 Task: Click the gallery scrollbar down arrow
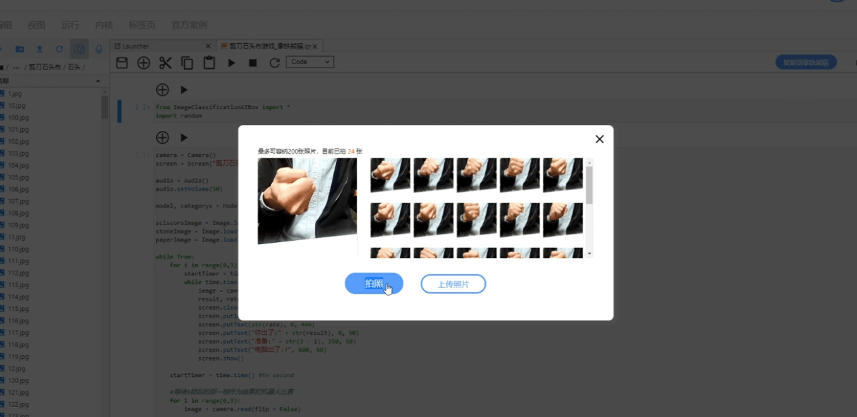point(589,254)
